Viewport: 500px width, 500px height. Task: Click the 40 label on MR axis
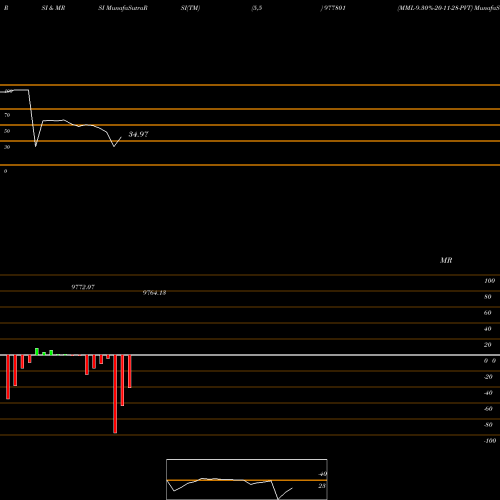[x=488, y=329]
